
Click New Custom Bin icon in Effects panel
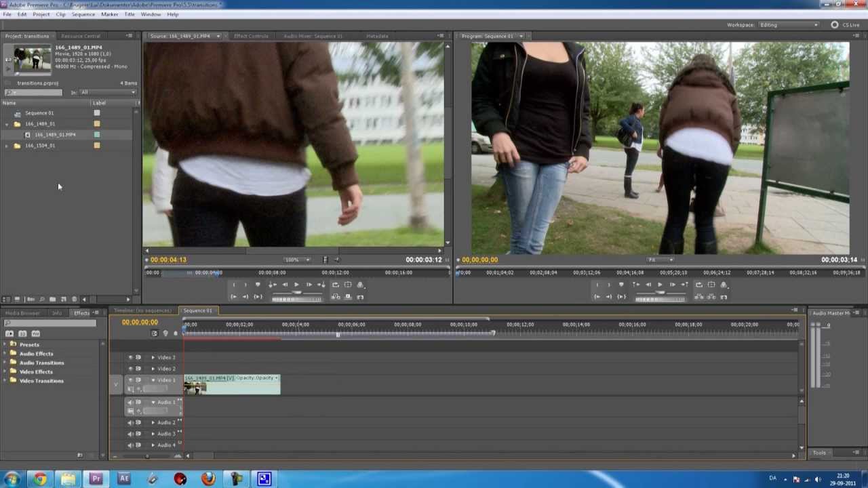coord(80,455)
